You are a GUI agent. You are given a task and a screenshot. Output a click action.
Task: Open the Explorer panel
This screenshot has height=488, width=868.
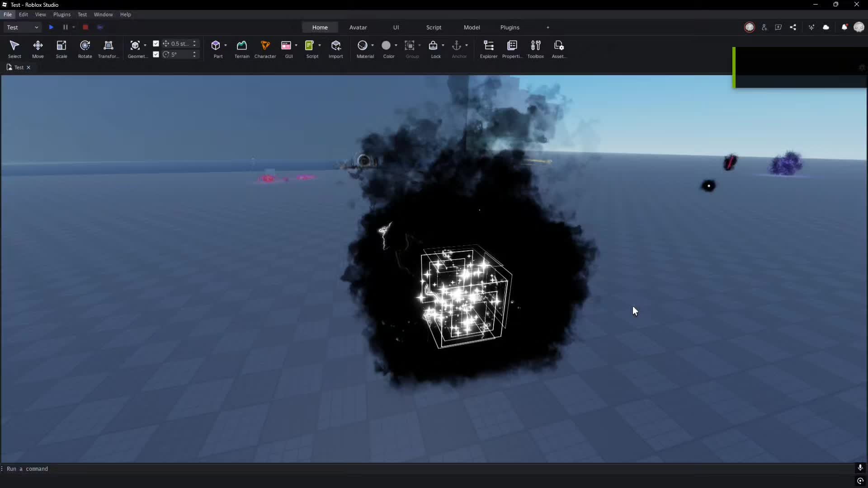[x=489, y=49]
